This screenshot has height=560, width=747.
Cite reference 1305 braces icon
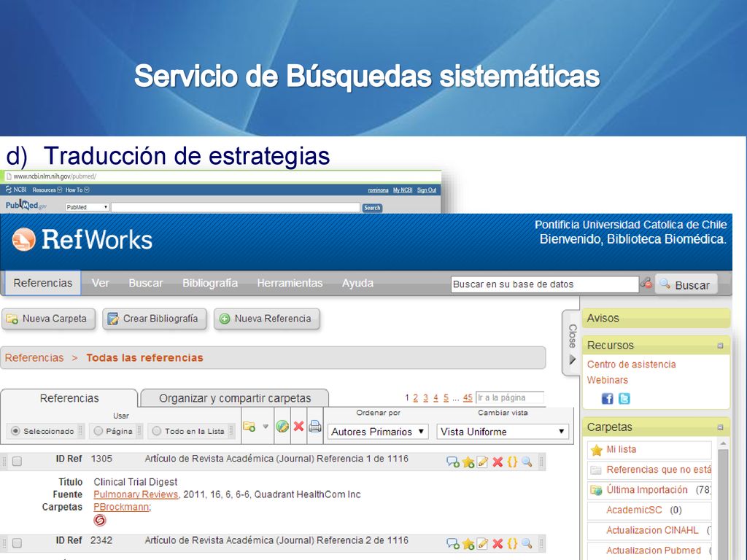point(512,462)
